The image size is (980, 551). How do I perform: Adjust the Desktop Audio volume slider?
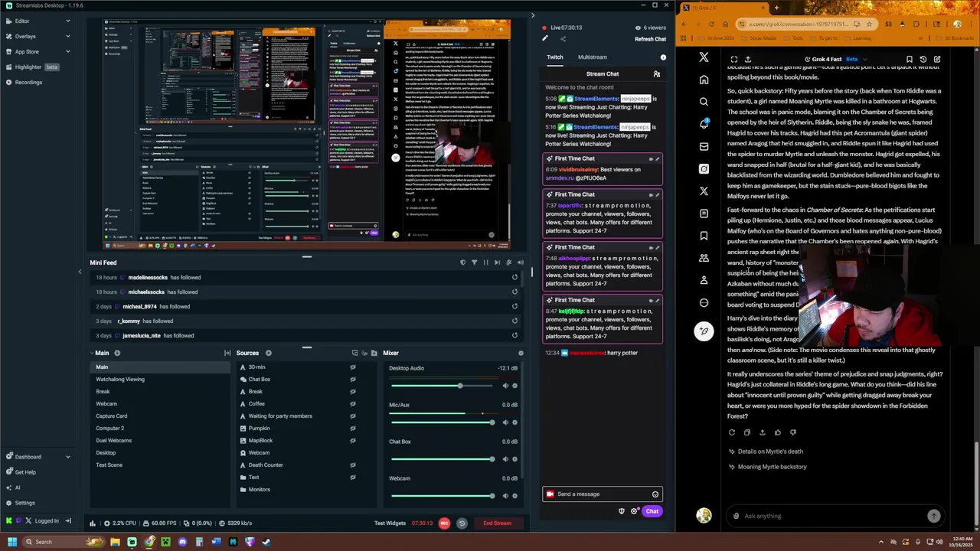coord(442,386)
